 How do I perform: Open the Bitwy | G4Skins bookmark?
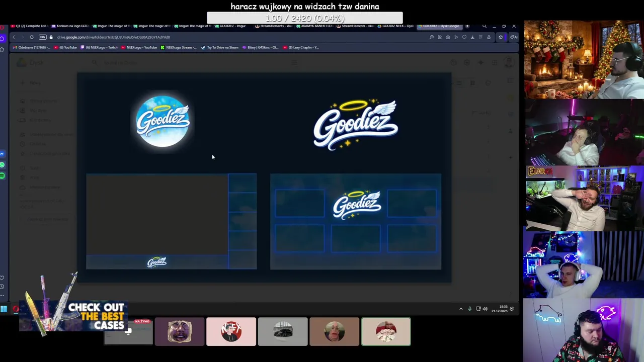[260, 47]
